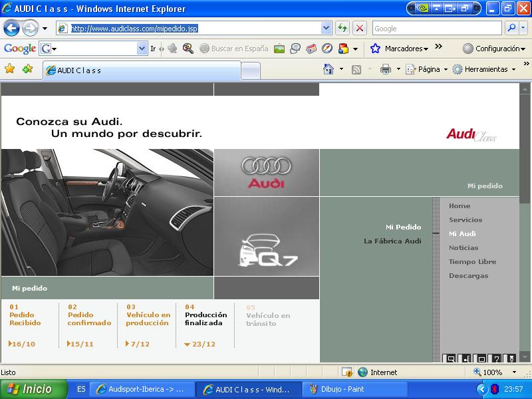Viewport: 532px width, 399px height.
Task: Open the La Fábrica Audi link
Action: pos(392,241)
